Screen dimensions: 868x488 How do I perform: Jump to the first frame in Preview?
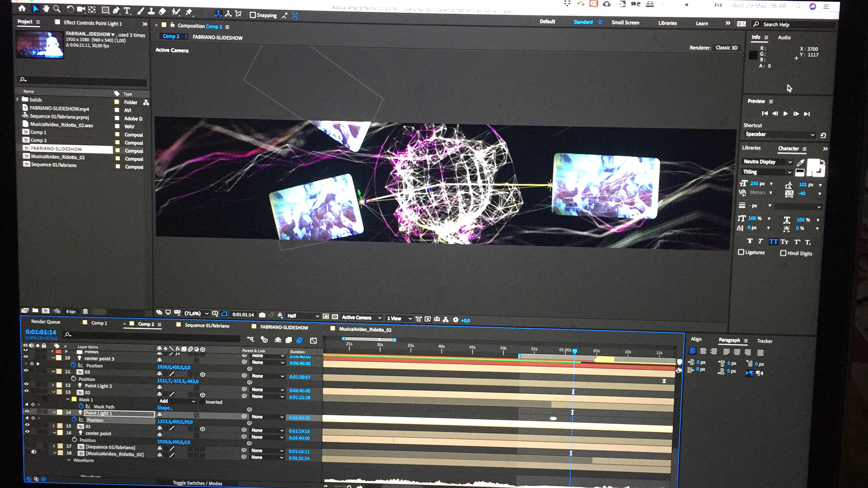click(764, 113)
